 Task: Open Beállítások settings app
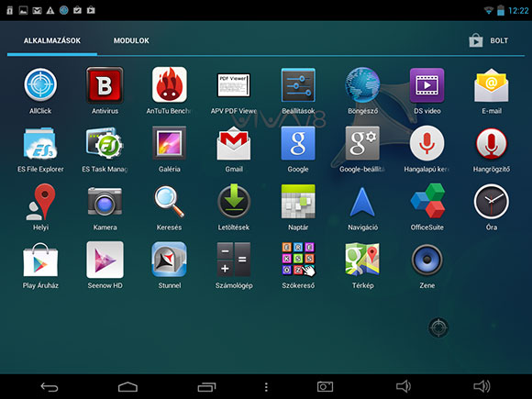coord(298,84)
